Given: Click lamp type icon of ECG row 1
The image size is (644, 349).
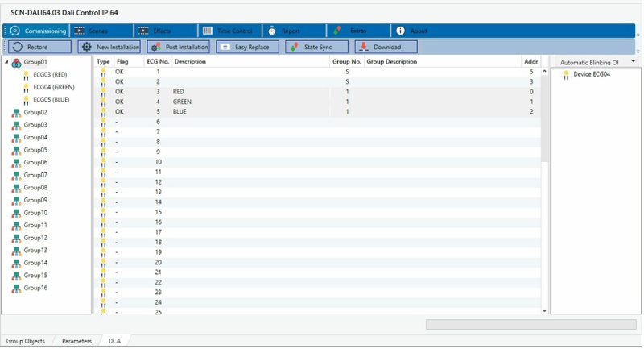Looking at the screenshot, I should click(x=103, y=73).
